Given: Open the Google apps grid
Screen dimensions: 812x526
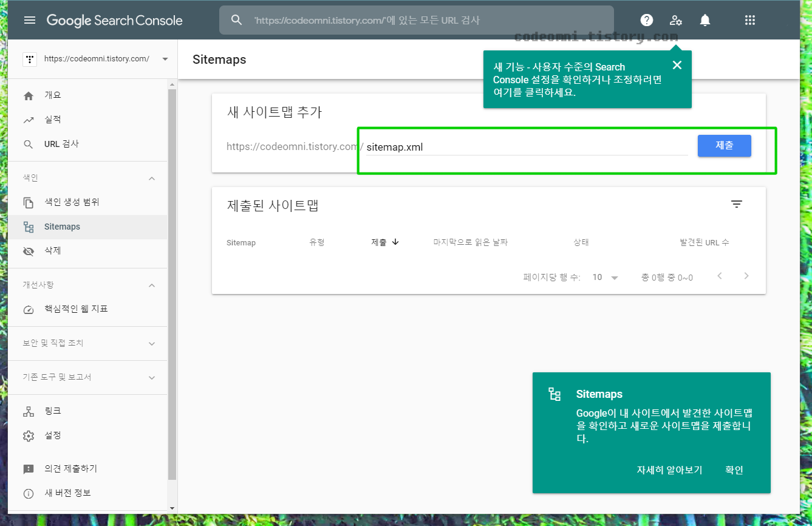Looking at the screenshot, I should click(x=750, y=20).
